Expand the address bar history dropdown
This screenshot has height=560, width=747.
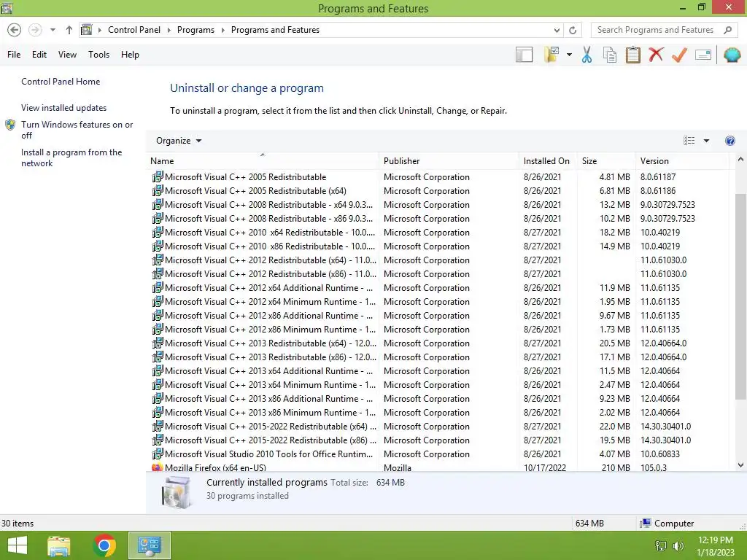pos(557,30)
